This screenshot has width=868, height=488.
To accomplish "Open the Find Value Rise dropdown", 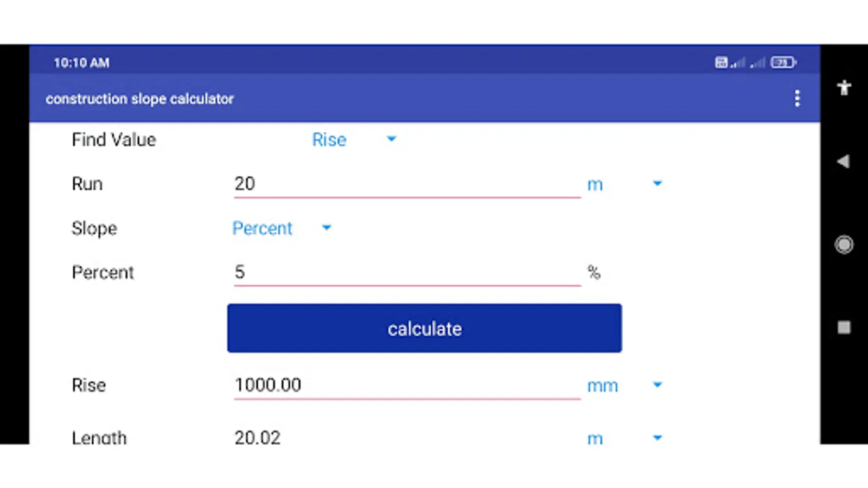I will 354,140.
